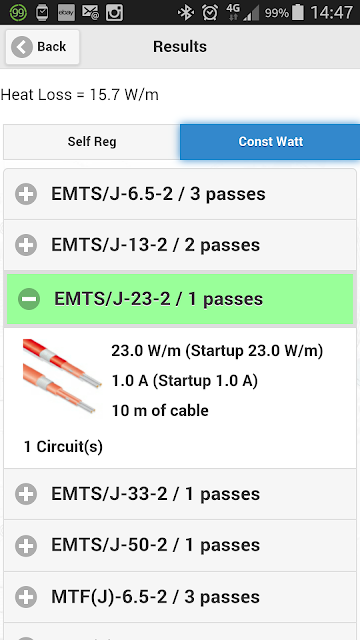
Task: Expand EMTS/J-13-2 / 2 passes row
Action: [x=180, y=245]
